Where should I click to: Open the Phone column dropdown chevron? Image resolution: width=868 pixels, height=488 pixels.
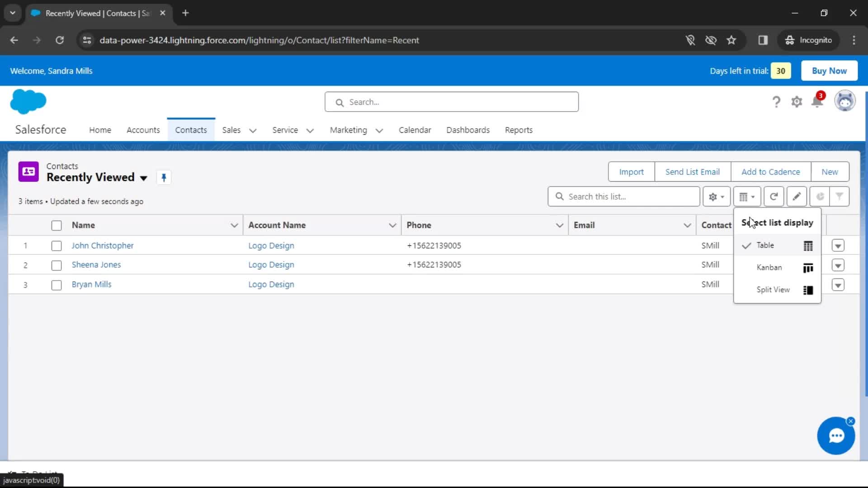point(559,225)
